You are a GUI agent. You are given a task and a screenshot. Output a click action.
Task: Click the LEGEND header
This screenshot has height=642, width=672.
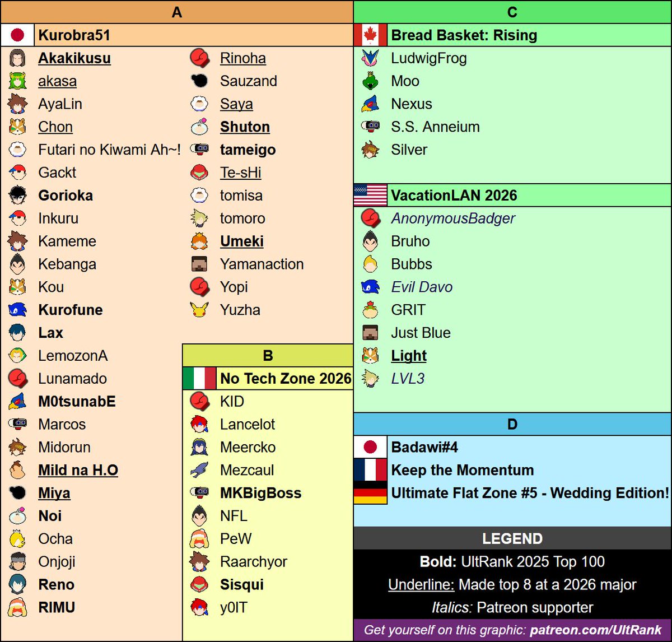click(x=512, y=538)
